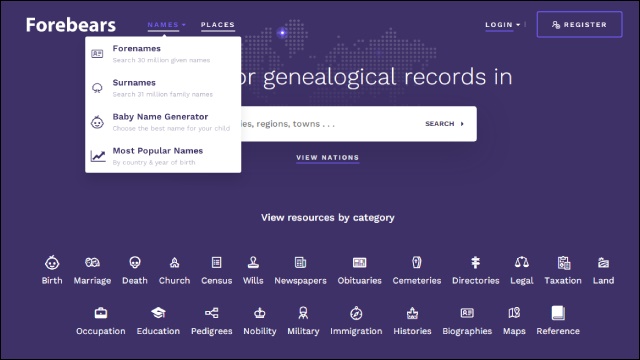
Task: Open the Wills stamp icon
Action: 253,262
